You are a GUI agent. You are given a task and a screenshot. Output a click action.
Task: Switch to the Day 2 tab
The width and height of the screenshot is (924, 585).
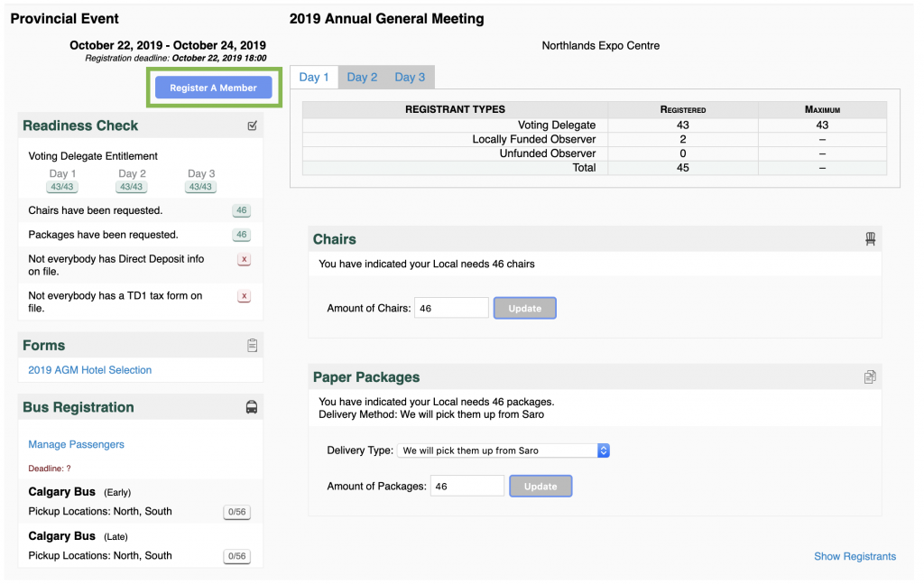[x=362, y=77]
